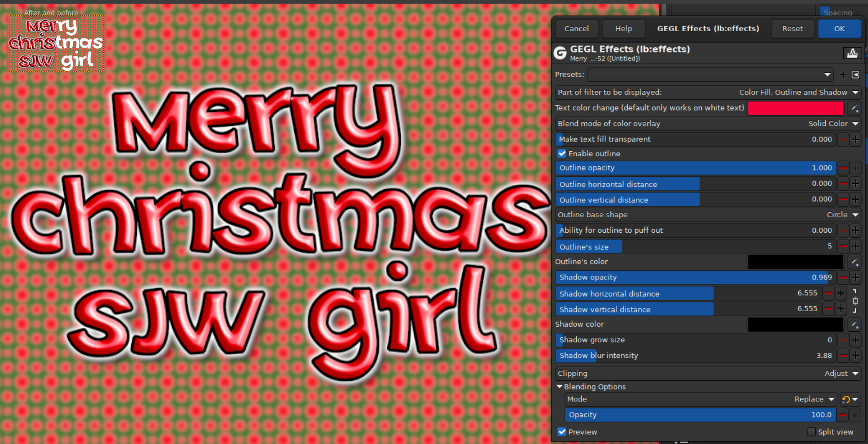Toggle the shadow distance chain link
This screenshot has height=444, width=868.
click(855, 301)
